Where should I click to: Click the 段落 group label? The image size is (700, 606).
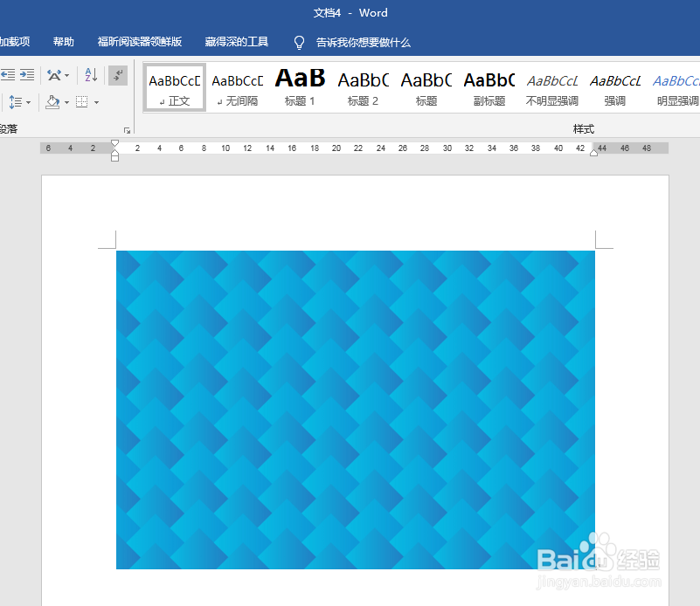(x=9, y=129)
